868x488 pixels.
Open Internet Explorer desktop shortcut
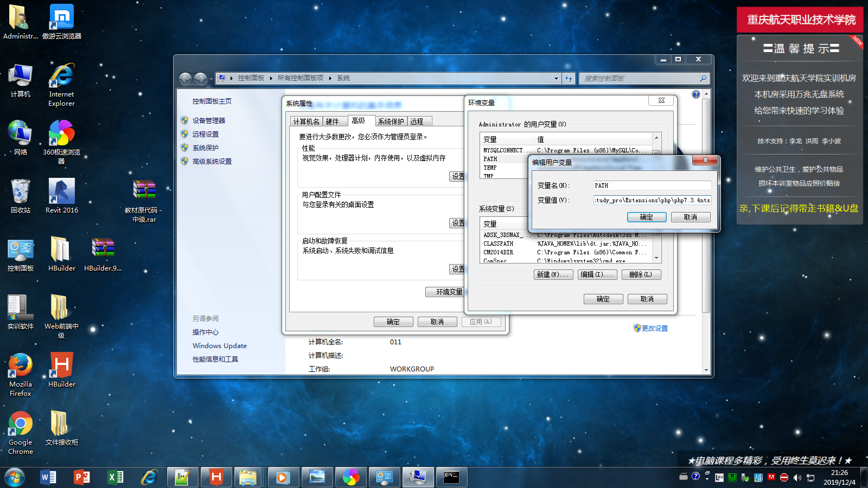(x=62, y=85)
